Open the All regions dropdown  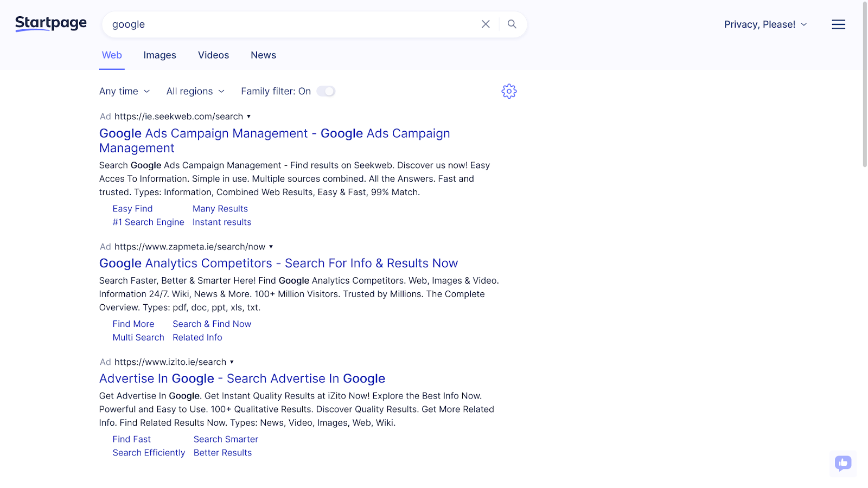click(x=195, y=91)
